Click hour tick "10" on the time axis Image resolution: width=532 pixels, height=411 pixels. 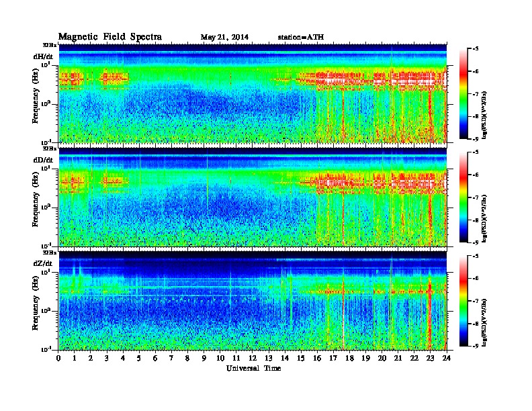(220, 358)
